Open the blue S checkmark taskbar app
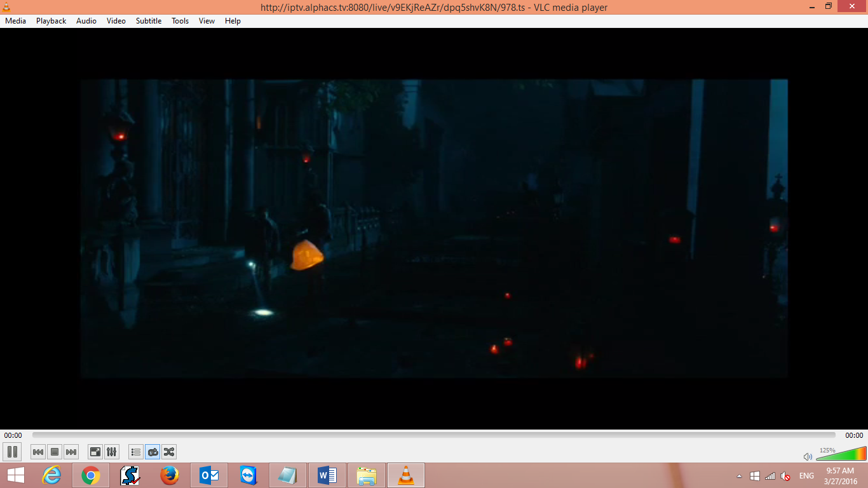 pyautogui.click(x=130, y=475)
